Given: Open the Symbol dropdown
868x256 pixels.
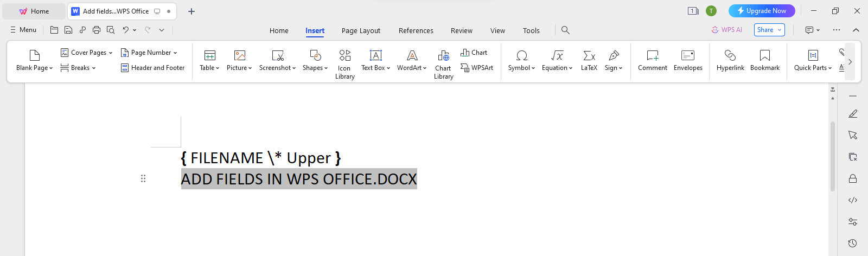Looking at the screenshot, I should click(x=521, y=60).
